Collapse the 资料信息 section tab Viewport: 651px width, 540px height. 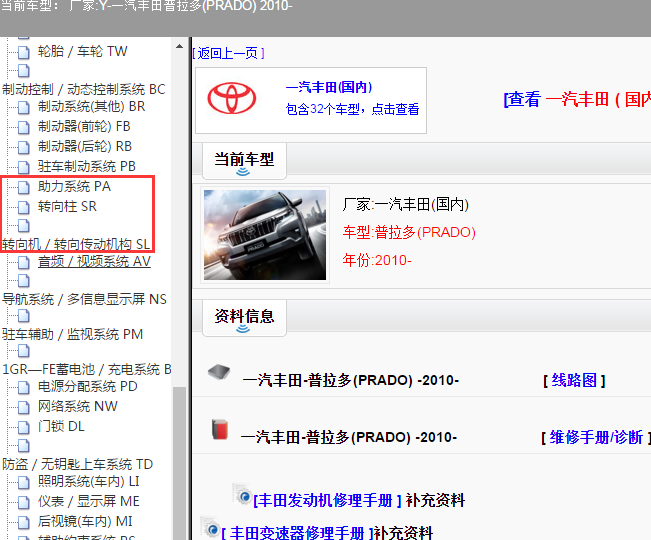244,318
